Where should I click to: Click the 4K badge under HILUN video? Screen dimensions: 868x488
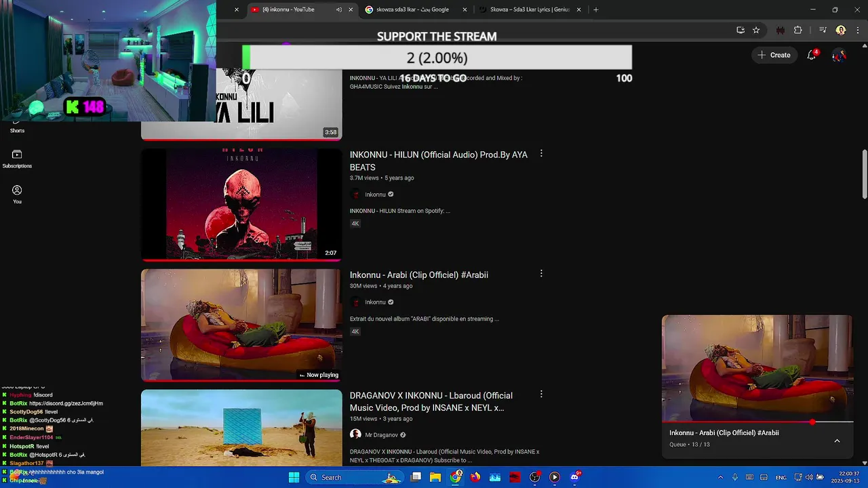pos(355,224)
